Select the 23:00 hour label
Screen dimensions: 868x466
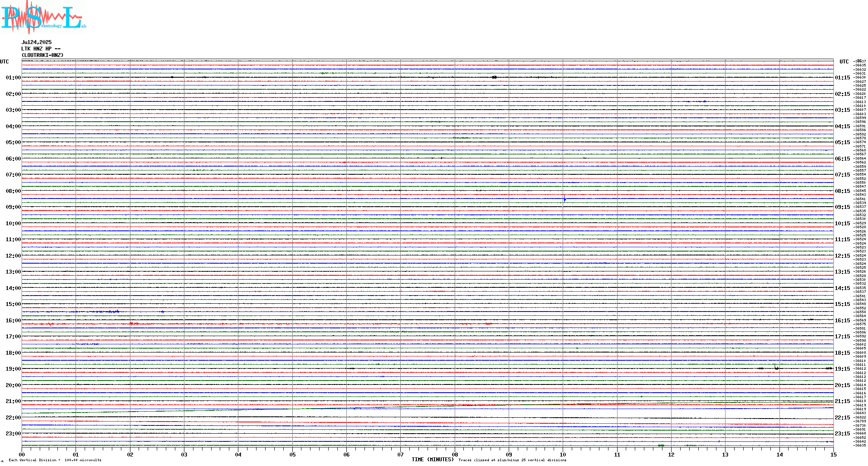pos(13,434)
